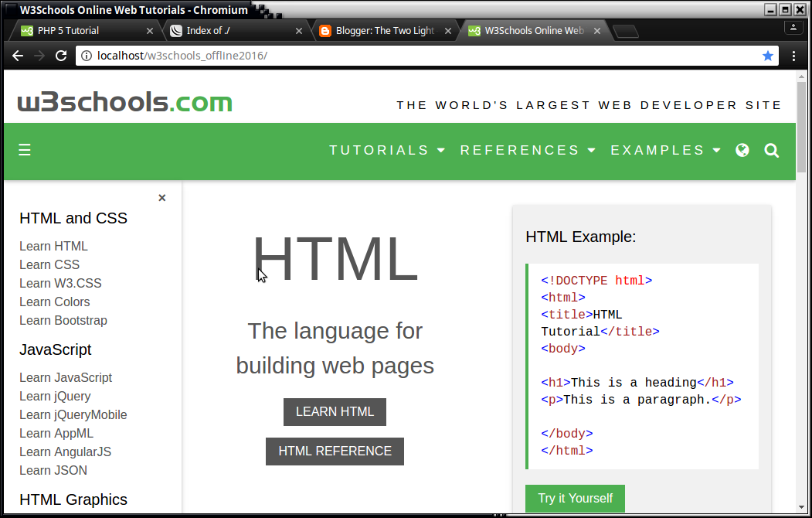Image resolution: width=812 pixels, height=518 pixels.
Task: Click the HTML and CSS sidebar heading
Action: (73, 219)
